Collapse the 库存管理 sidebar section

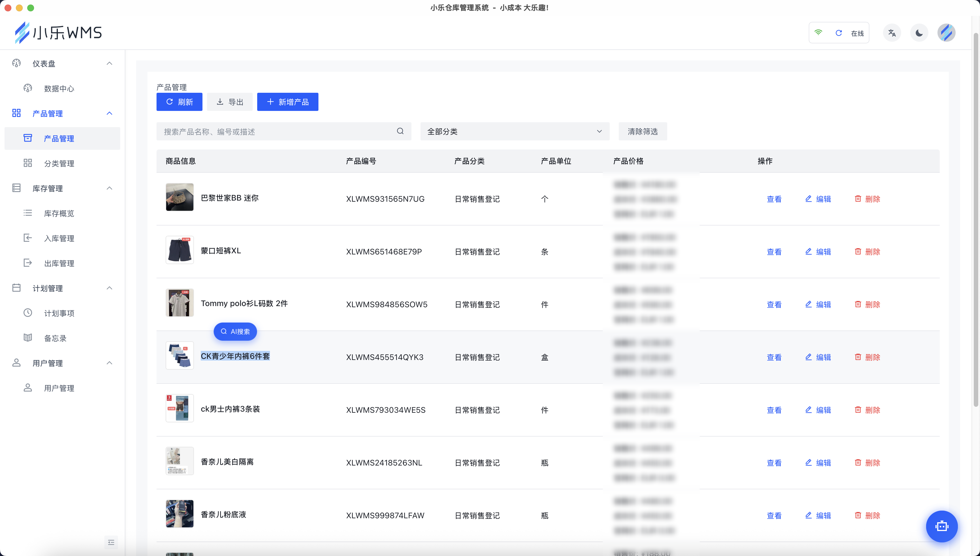pos(109,188)
